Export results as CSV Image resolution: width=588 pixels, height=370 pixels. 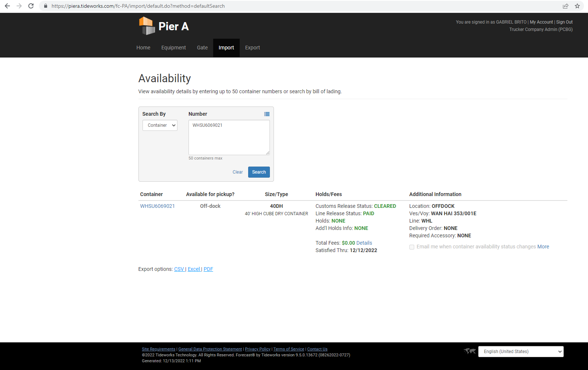click(179, 269)
